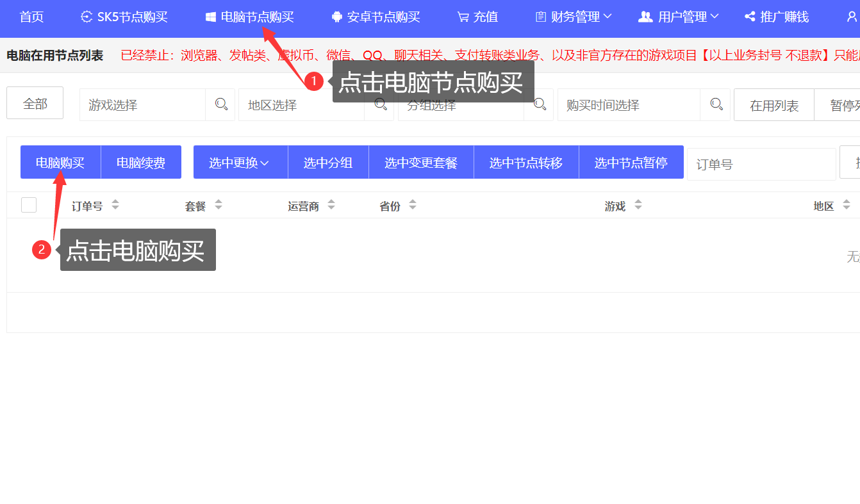Click the sort arrows next to 订单号
The image size is (860, 504).
pyautogui.click(x=115, y=205)
